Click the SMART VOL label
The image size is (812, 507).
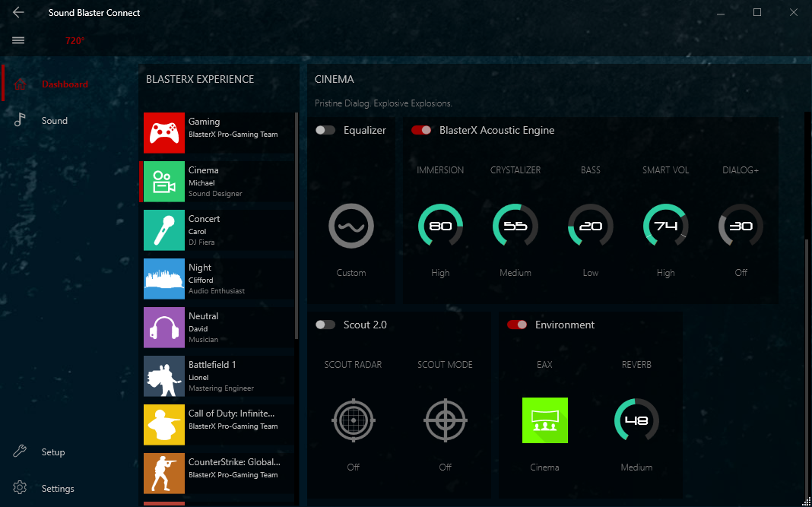point(665,170)
